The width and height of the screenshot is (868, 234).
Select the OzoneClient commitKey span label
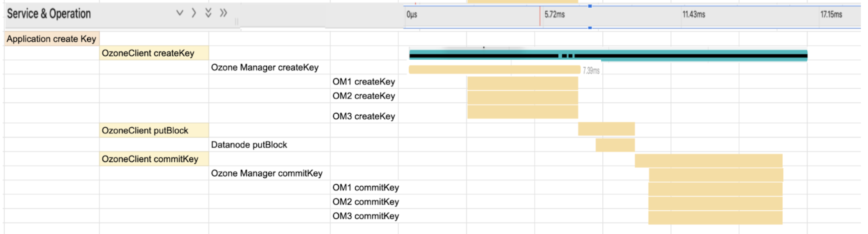click(150, 159)
